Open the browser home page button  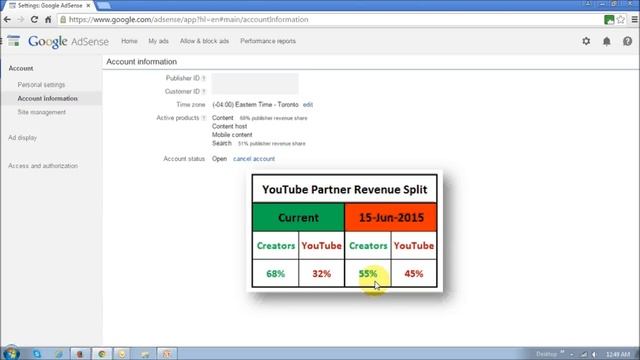[48, 20]
